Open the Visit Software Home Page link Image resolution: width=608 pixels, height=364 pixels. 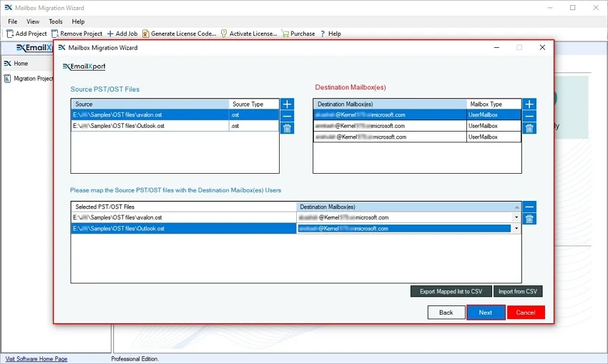[36, 359]
